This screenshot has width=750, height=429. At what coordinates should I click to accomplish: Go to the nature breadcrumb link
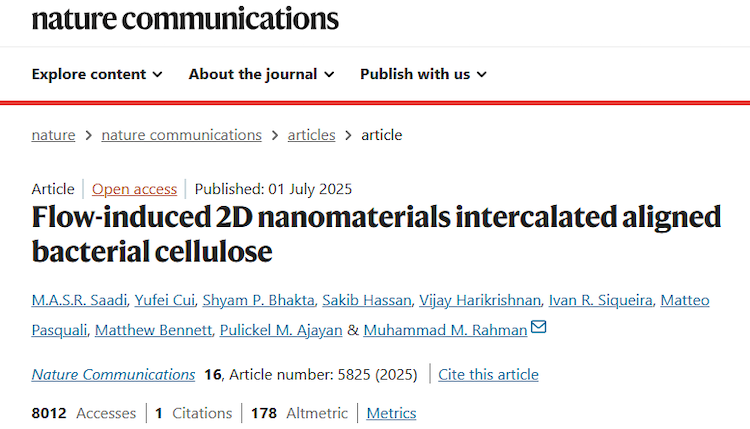(53, 135)
